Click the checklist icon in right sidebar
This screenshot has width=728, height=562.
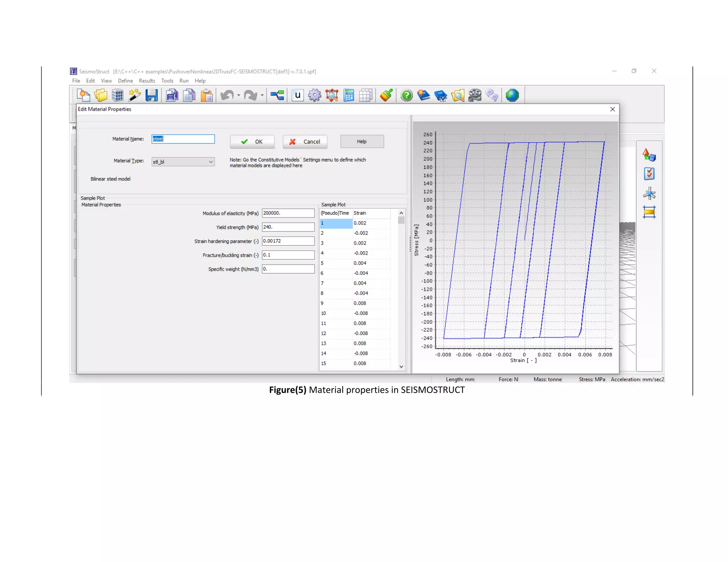click(x=649, y=174)
